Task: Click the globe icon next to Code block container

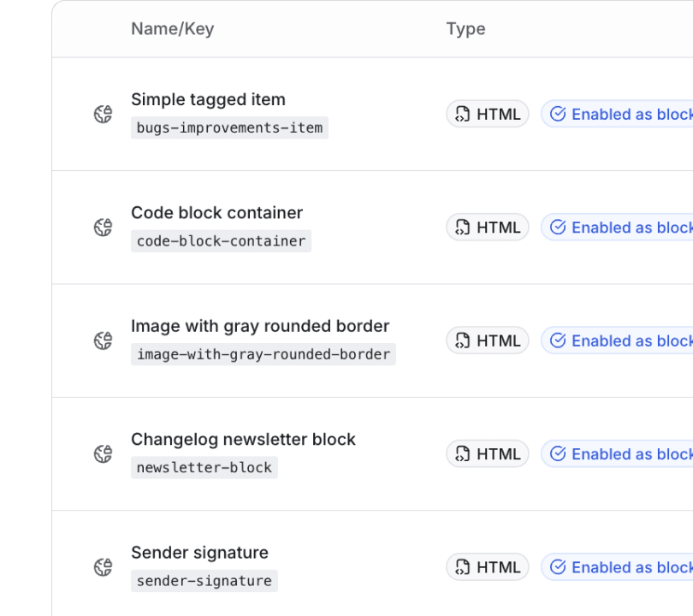Action: coord(103,227)
